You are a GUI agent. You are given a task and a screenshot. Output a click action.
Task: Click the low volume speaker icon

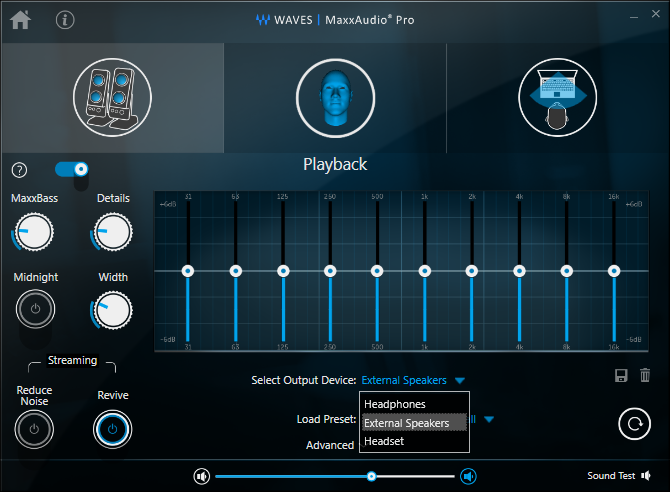(x=202, y=476)
